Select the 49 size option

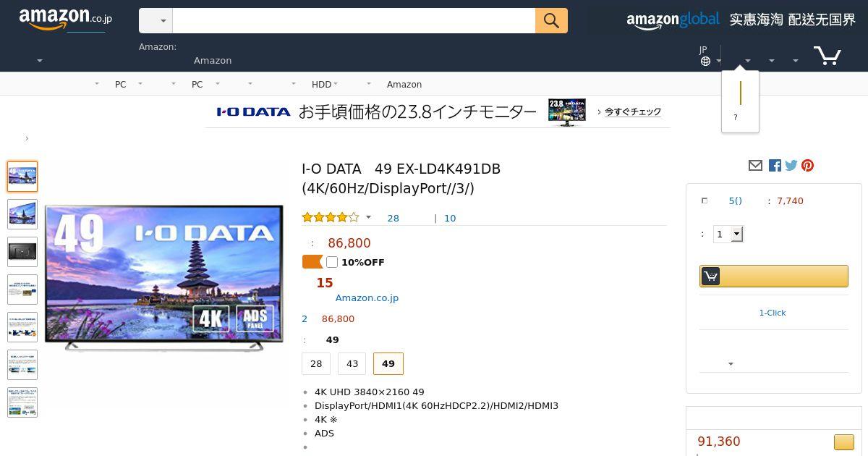[x=388, y=364]
